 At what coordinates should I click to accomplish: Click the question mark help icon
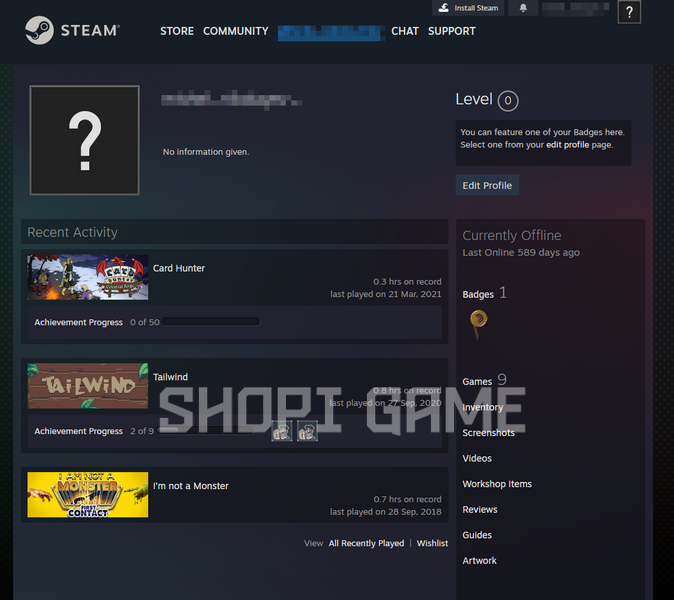[629, 12]
